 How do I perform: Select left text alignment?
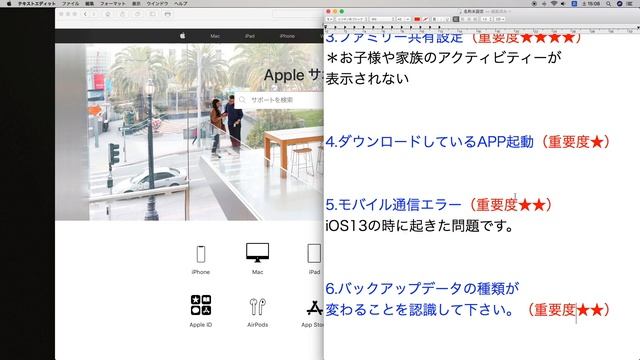click(456, 19)
